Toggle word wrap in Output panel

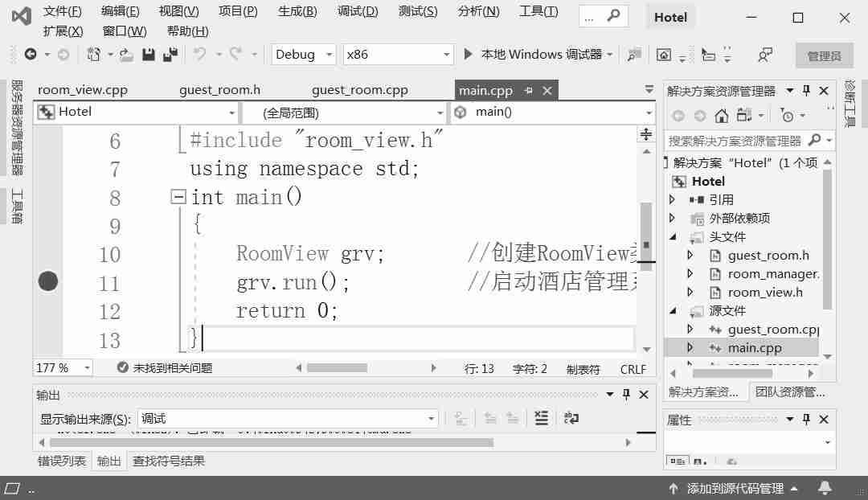[571, 418]
